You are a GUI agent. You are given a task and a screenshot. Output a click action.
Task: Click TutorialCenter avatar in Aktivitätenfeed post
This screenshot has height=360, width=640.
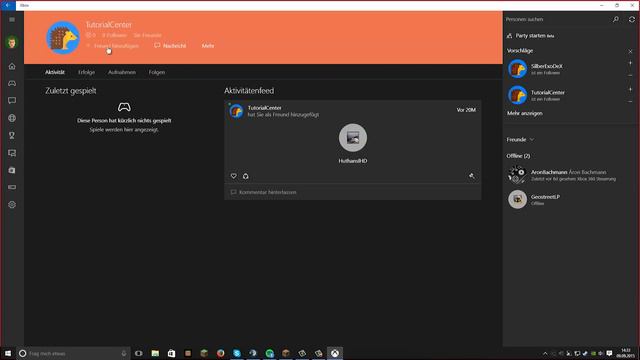click(x=236, y=111)
